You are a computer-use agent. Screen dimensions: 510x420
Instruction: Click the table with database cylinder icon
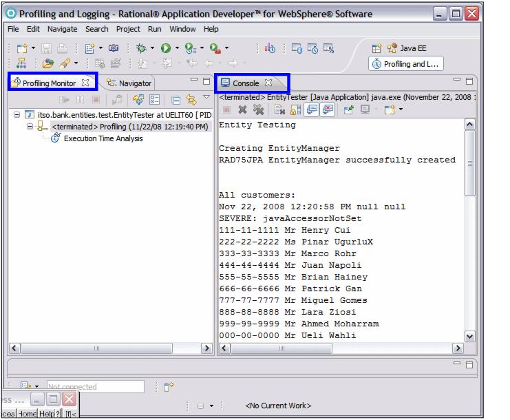click(297, 48)
